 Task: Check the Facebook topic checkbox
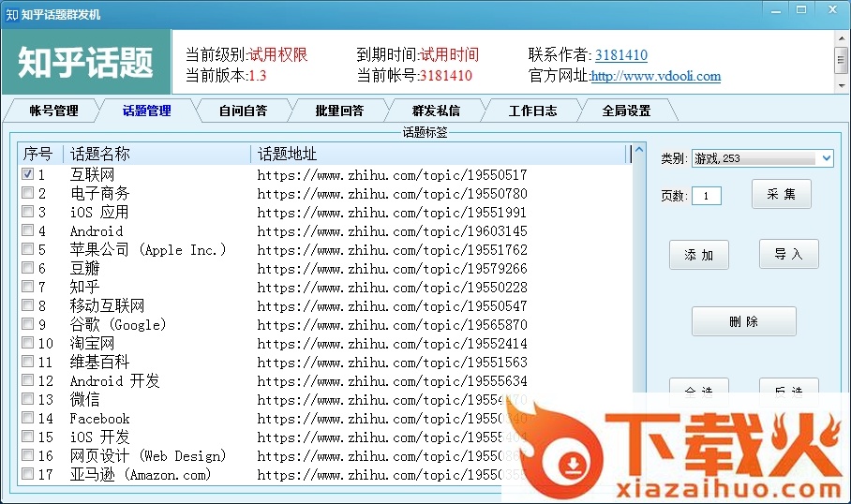[28, 418]
